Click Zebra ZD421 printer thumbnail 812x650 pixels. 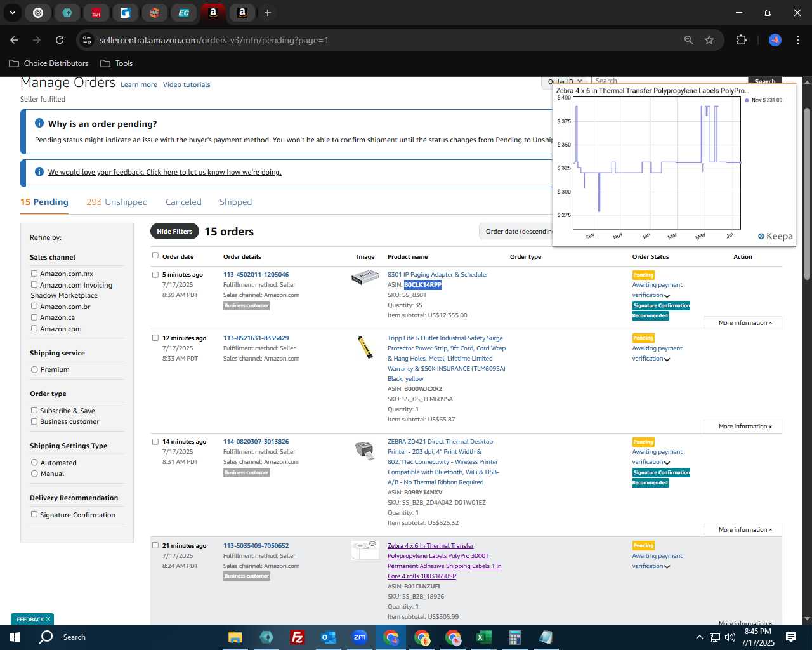coord(365,449)
